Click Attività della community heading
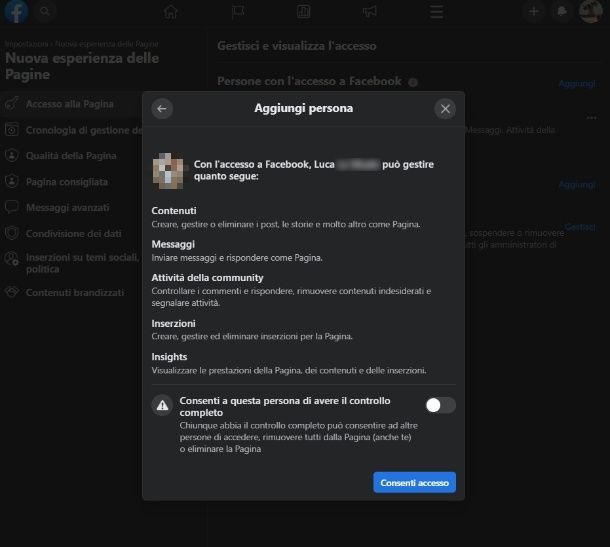The image size is (610, 547). (x=207, y=277)
